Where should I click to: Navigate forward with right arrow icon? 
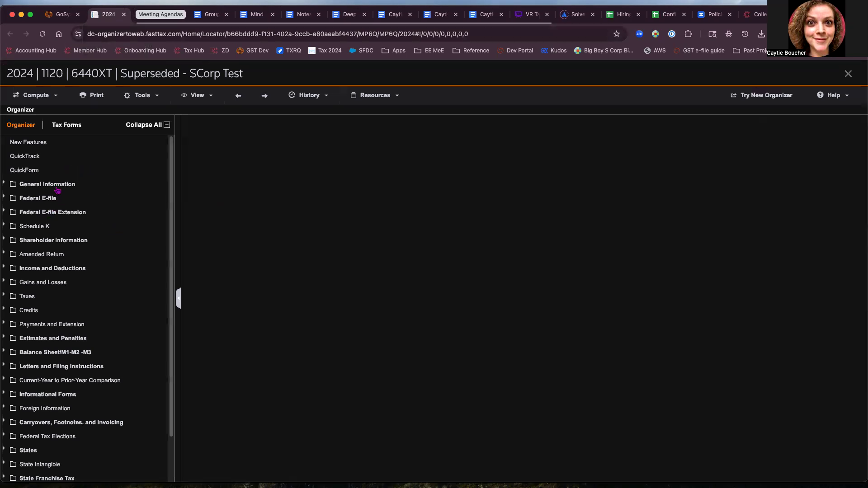[264, 96]
